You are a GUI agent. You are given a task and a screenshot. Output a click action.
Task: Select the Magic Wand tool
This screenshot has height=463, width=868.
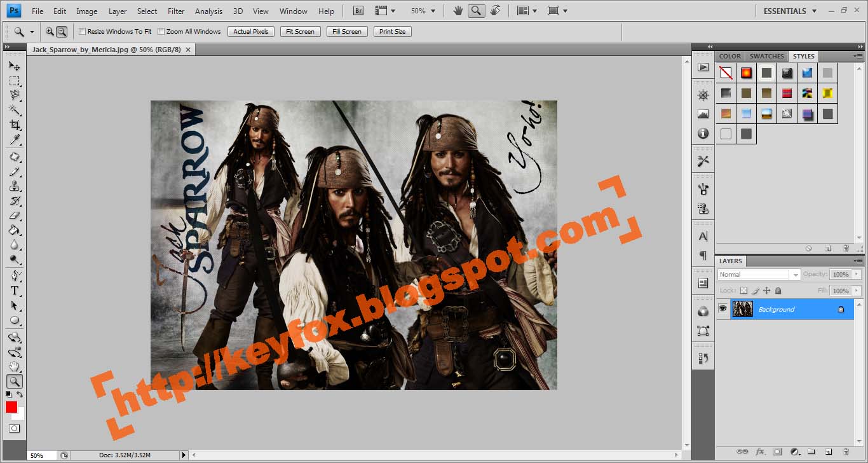pos(14,110)
